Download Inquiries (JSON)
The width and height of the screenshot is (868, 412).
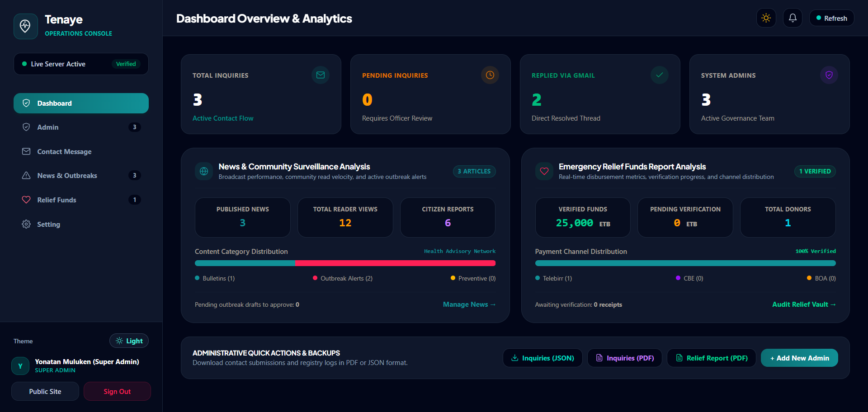(x=542, y=358)
